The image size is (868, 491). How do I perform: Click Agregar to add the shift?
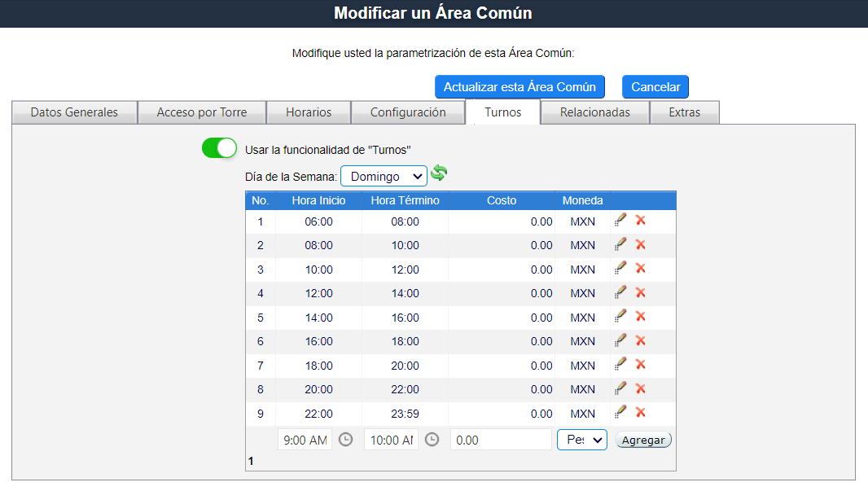click(643, 440)
